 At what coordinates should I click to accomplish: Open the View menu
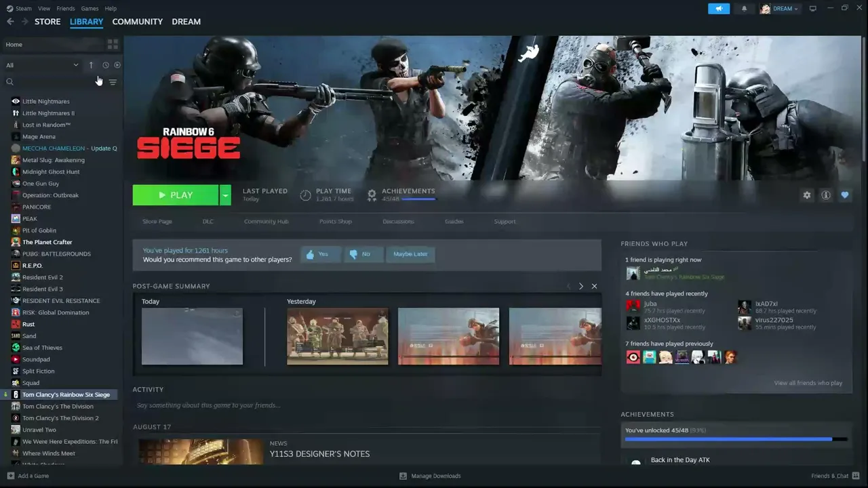[44, 9]
